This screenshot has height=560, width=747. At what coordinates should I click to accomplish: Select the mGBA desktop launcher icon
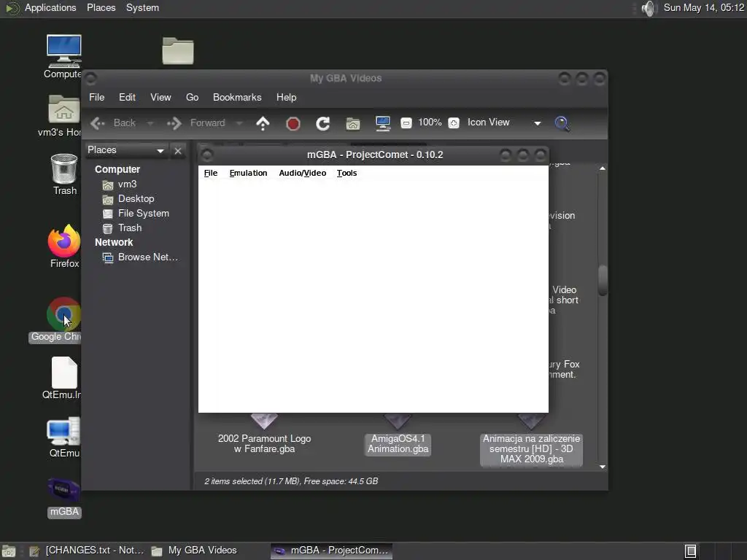64,497
